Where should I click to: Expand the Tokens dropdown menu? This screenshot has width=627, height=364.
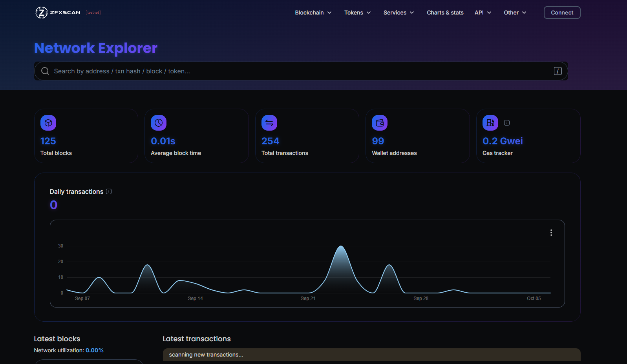[x=357, y=13]
